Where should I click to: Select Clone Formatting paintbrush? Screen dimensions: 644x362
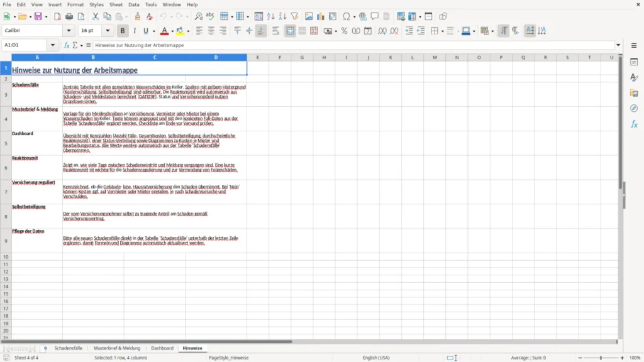(x=138, y=16)
